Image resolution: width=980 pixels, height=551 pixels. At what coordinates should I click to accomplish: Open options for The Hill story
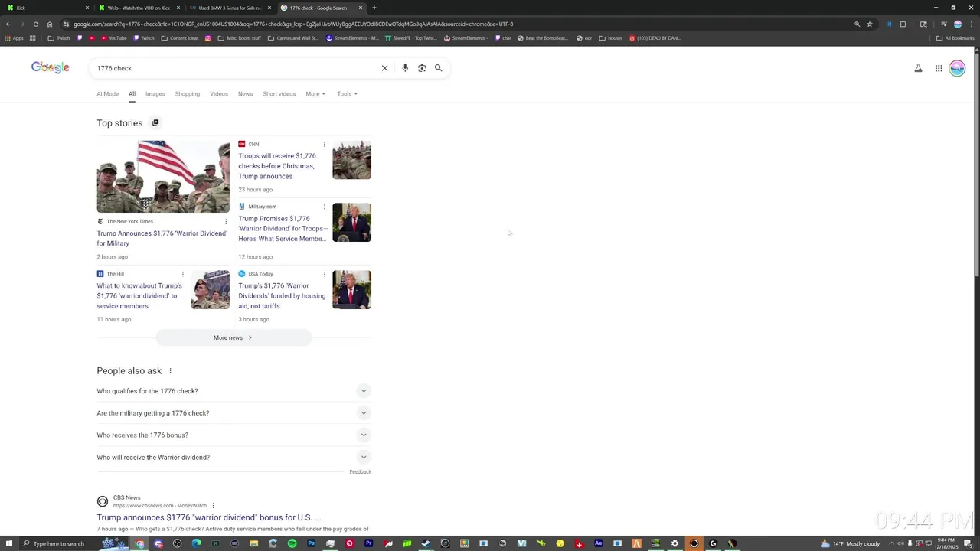(182, 274)
